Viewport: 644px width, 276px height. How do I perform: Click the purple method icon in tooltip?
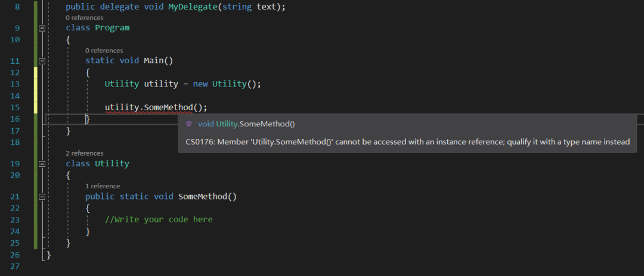point(189,123)
